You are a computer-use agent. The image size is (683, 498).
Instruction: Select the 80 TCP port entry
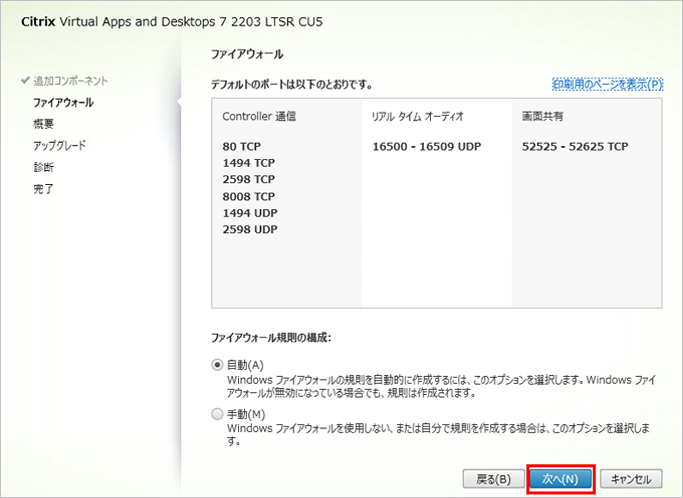tap(243, 146)
